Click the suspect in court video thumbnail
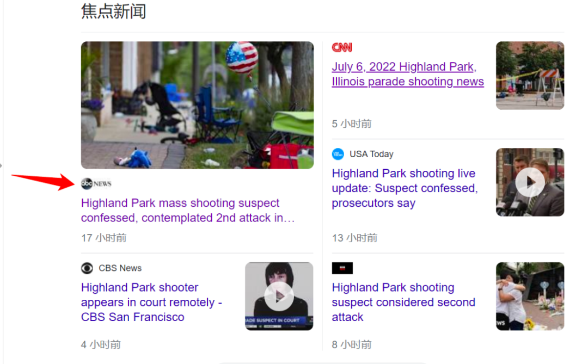This screenshot has width=588, height=364. pos(279,297)
